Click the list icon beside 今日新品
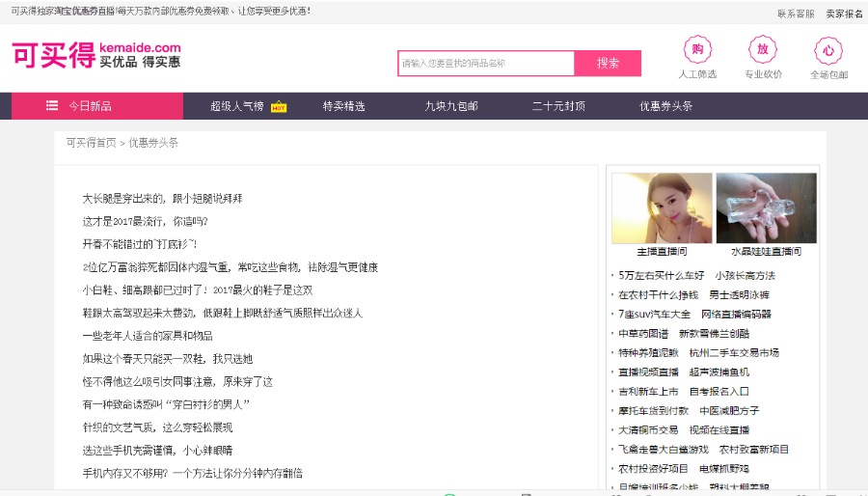 click(52, 105)
